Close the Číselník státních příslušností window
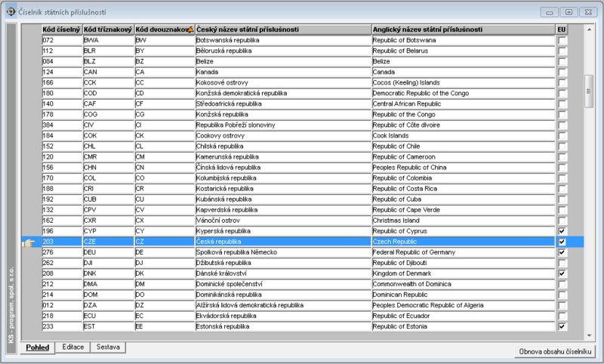 coord(588,12)
